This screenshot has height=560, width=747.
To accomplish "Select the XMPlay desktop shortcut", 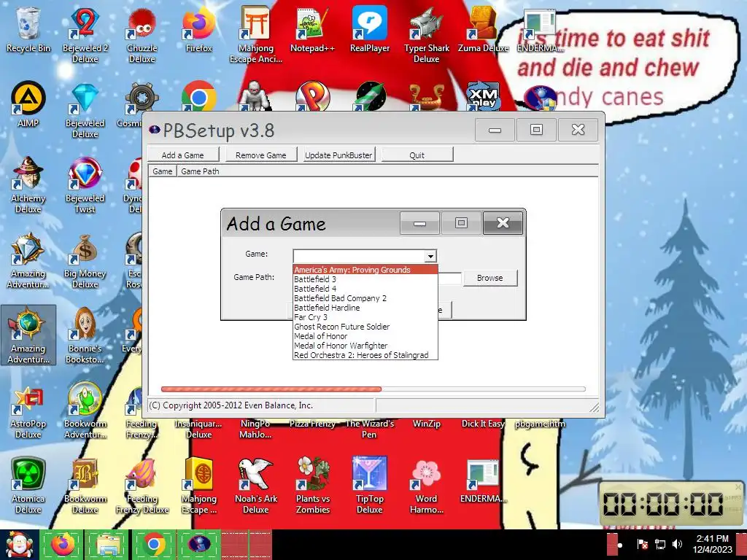I will tap(483, 96).
